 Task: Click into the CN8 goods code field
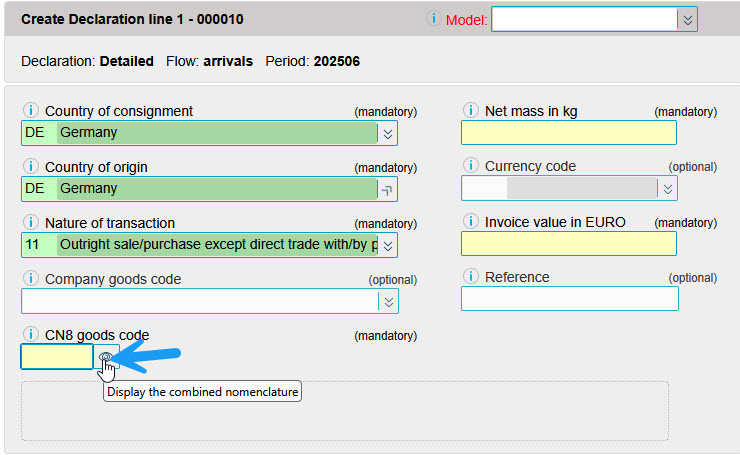point(57,357)
